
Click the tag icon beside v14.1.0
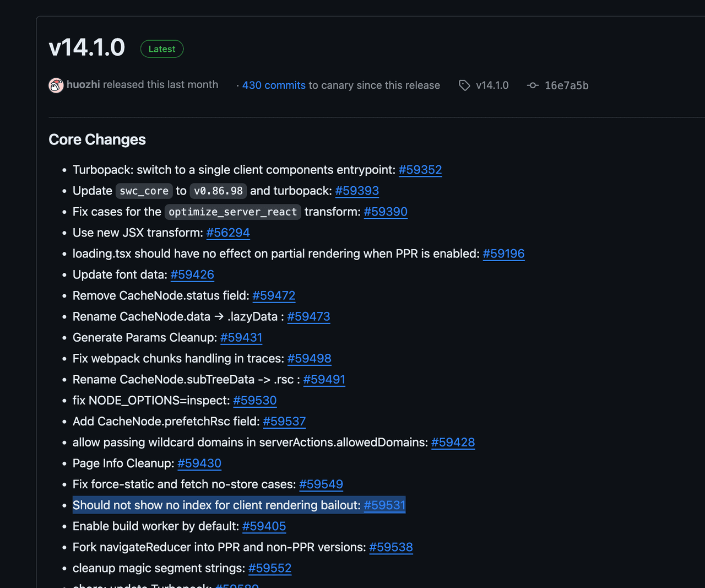pos(464,85)
